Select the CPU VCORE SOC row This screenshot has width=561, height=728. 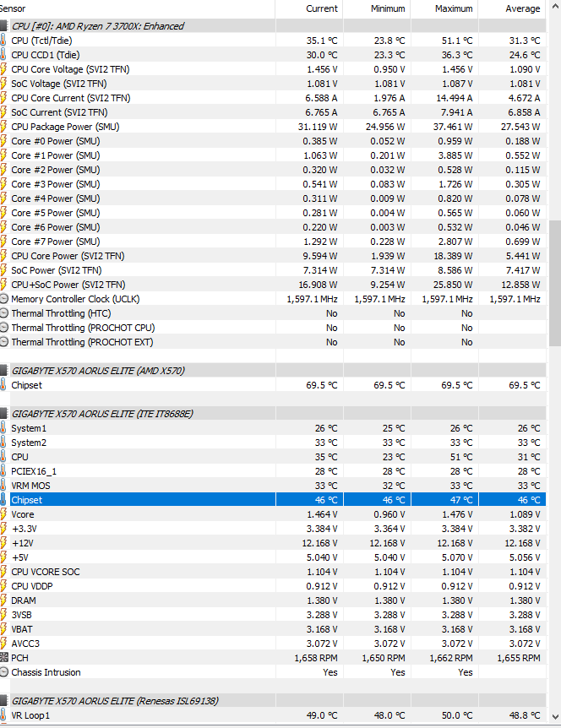click(x=273, y=572)
